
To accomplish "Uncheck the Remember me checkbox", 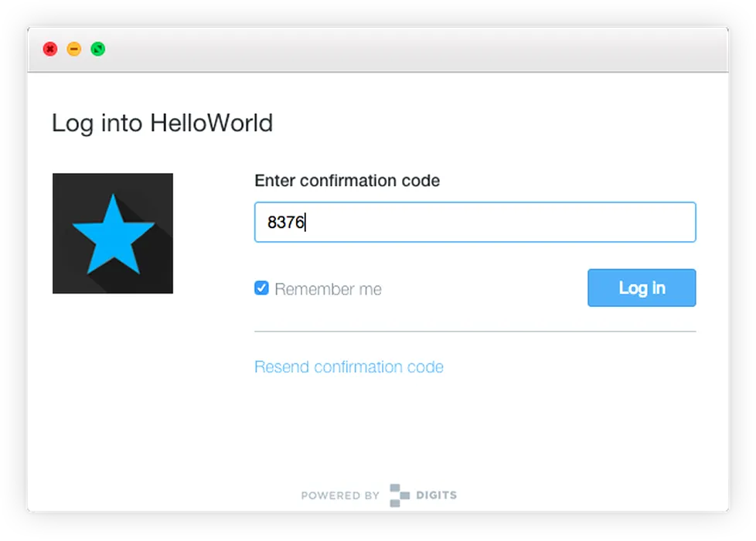I will pyautogui.click(x=262, y=288).
